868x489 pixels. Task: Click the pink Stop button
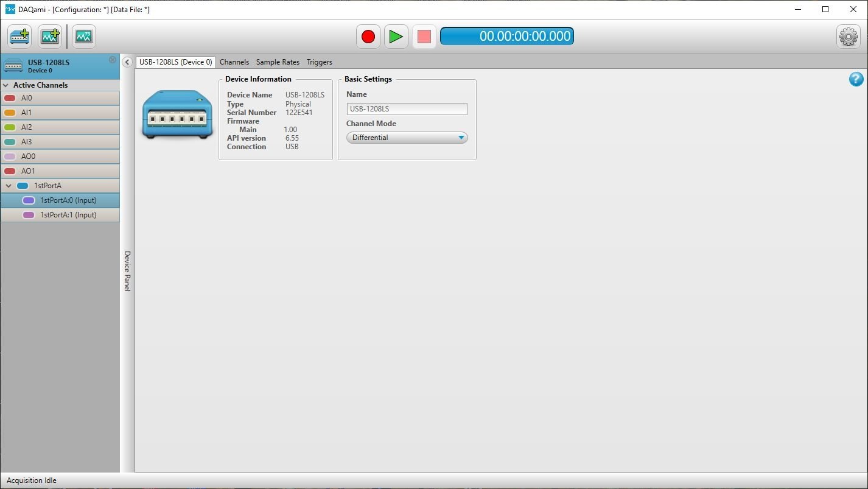[424, 37]
